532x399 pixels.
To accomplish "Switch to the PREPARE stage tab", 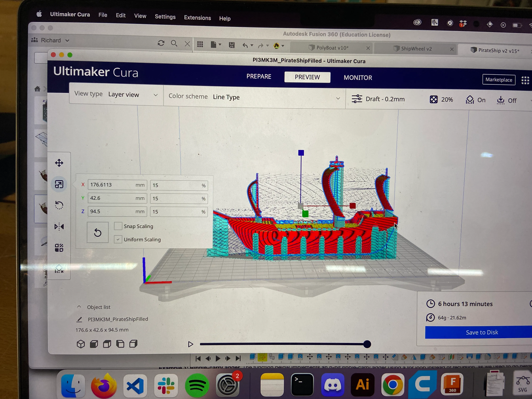I will click(x=259, y=76).
